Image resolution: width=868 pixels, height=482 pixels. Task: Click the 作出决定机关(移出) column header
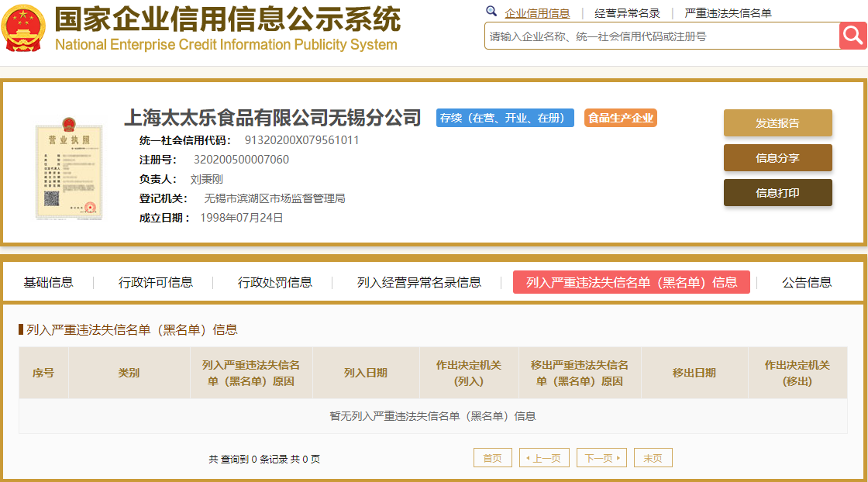(797, 373)
